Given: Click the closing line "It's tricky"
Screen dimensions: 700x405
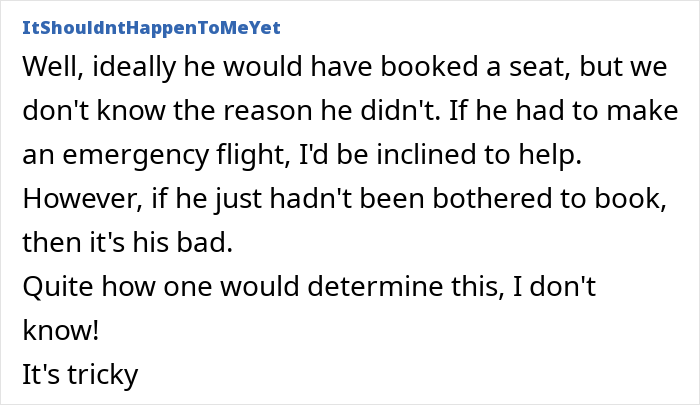Looking at the screenshot, I should [x=79, y=372].
